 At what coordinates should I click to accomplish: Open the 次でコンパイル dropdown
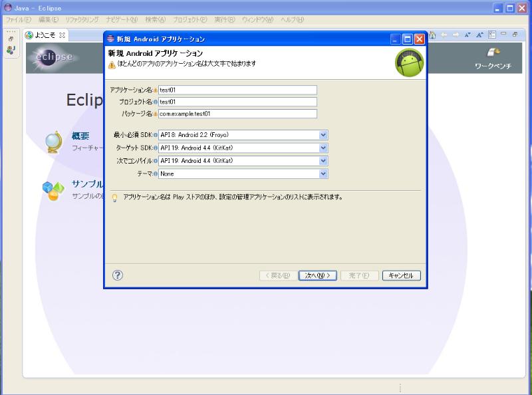pyautogui.click(x=323, y=161)
